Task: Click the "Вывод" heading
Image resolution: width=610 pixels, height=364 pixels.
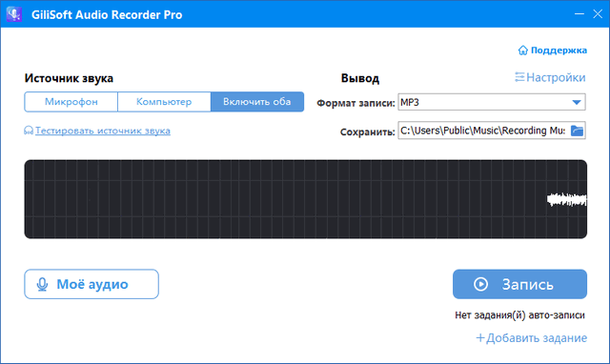Action: tap(360, 78)
